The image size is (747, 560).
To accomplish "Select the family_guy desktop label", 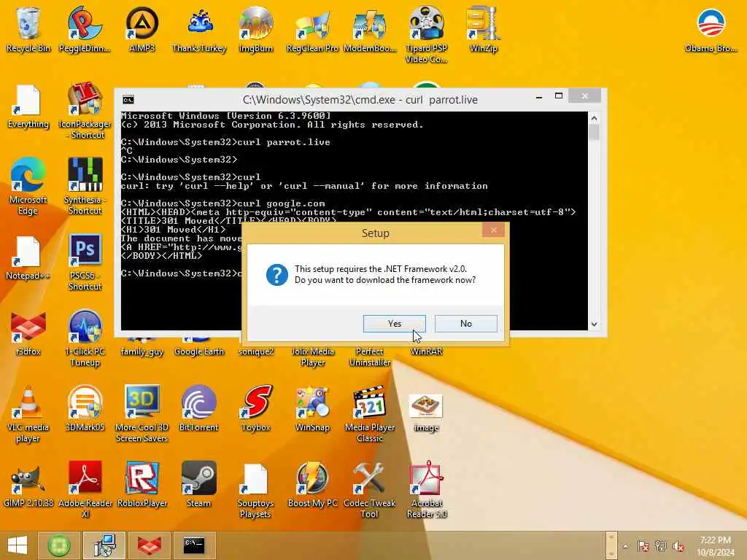I will (142, 351).
